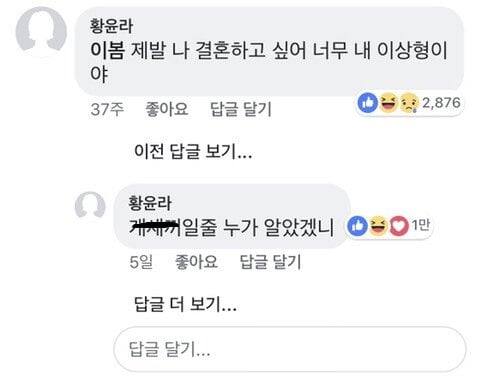Open the 2,876 reactions count list
Screen dimensions: 480x380
[x=441, y=103]
